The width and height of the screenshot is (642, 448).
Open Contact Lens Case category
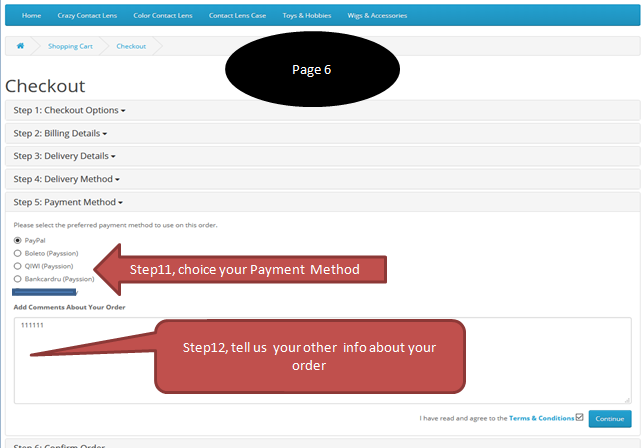[239, 16]
